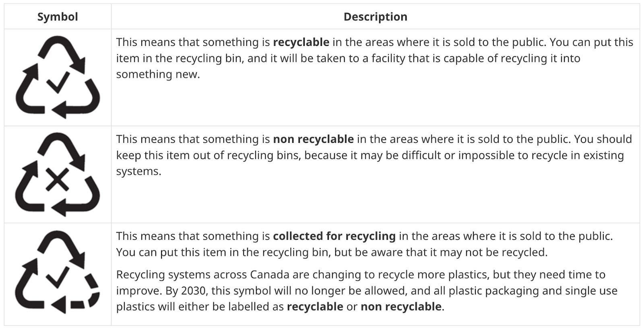This screenshot has width=644, height=331.
Task: Click the non recyclable symbol with X
Action: tap(58, 174)
